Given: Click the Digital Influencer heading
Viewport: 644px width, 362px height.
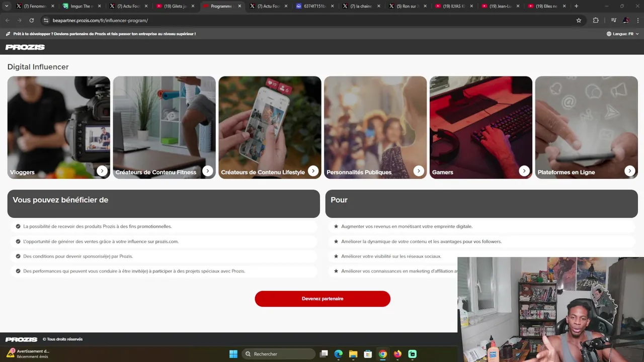Looking at the screenshot, I should click(38, 67).
